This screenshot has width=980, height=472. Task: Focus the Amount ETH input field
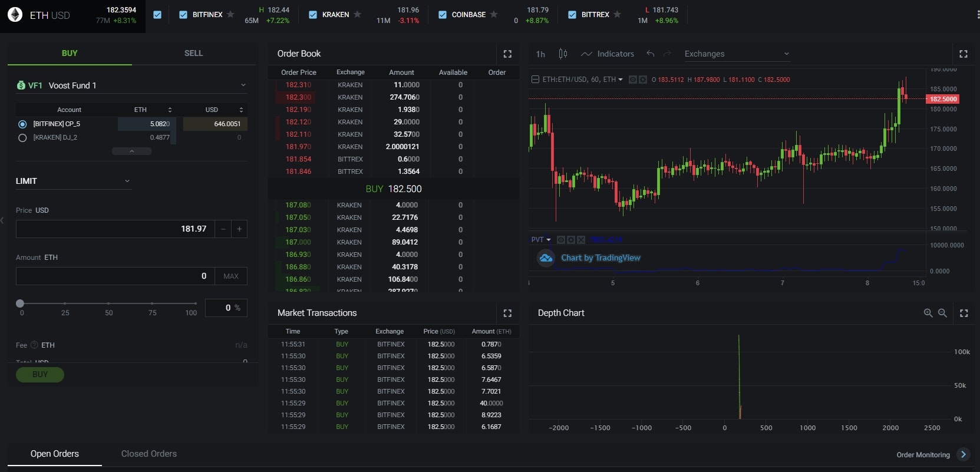(115, 276)
